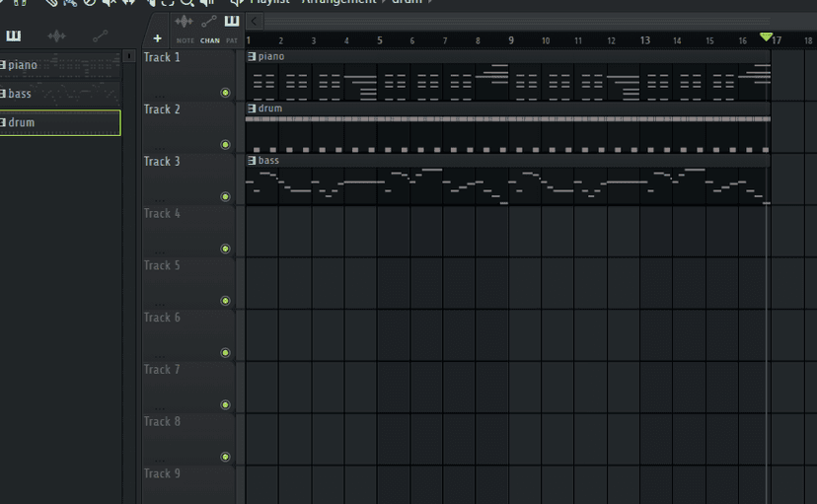Show automation clips using picker curve icon
This screenshot has height=504, width=817.
point(100,36)
